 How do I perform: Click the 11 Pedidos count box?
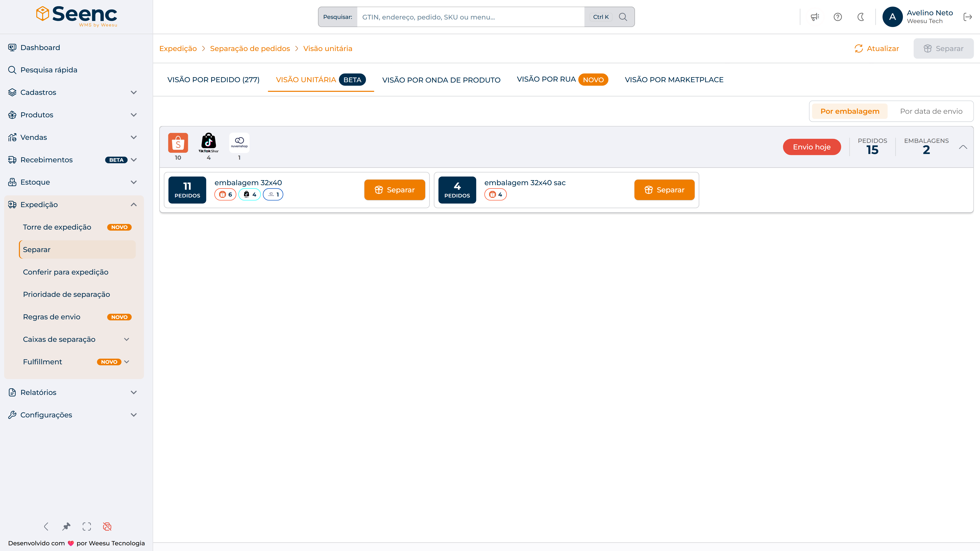pyautogui.click(x=187, y=190)
